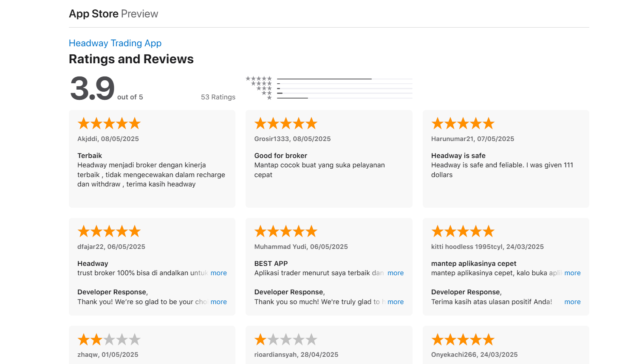Click the star rating on Harunumar21's review
Image resolution: width=639 pixels, height=364 pixels.
click(463, 124)
